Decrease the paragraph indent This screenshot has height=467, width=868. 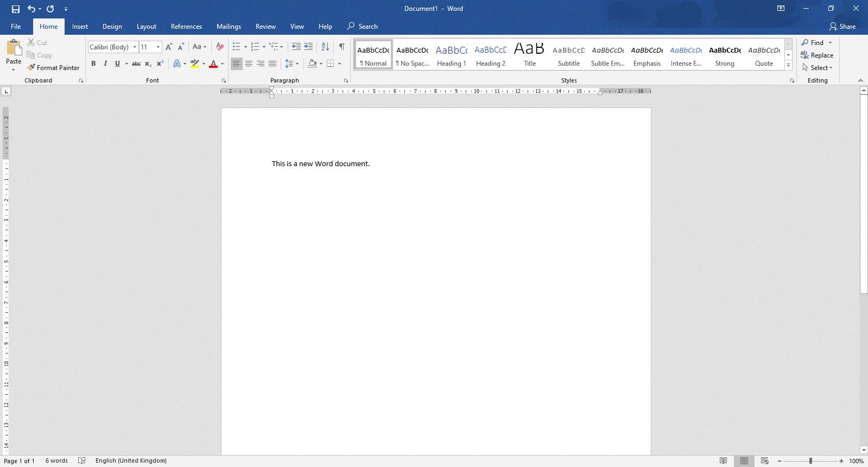tap(296, 47)
